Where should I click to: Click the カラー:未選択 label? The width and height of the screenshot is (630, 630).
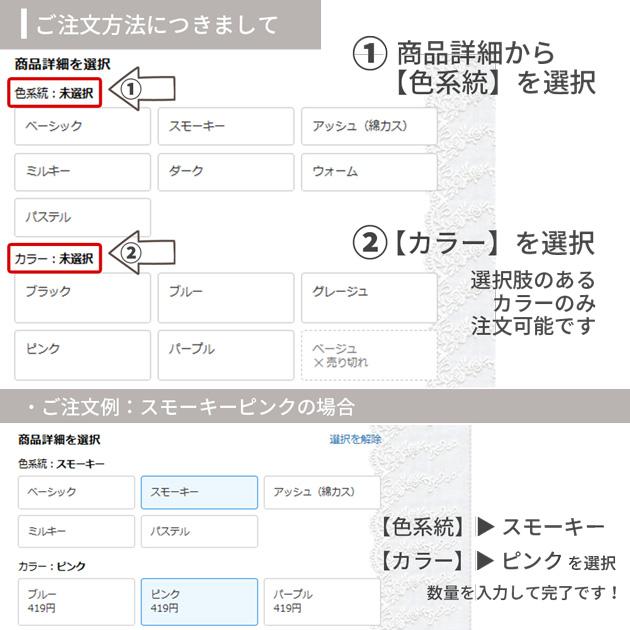(x=54, y=258)
